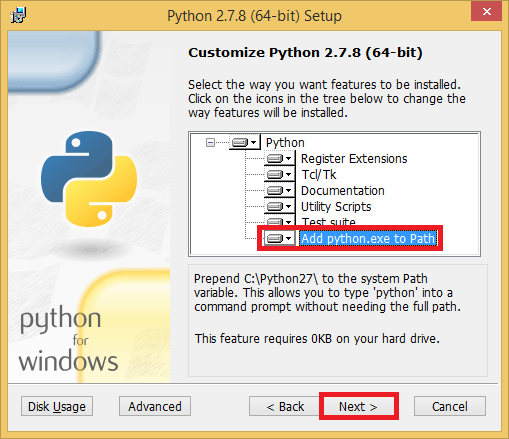The height and width of the screenshot is (439, 509).
Task: Cancel the Python setup
Action: click(450, 406)
